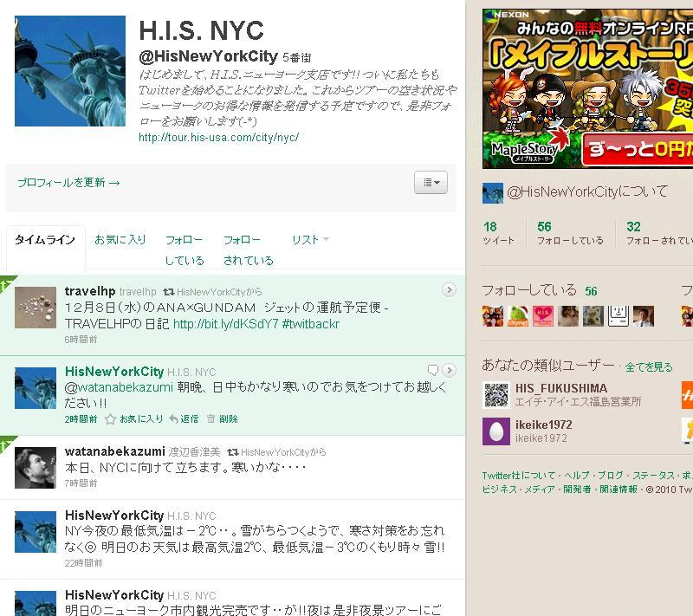Click the 22時間前 timestamp
The image size is (693, 616).
click(x=83, y=563)
